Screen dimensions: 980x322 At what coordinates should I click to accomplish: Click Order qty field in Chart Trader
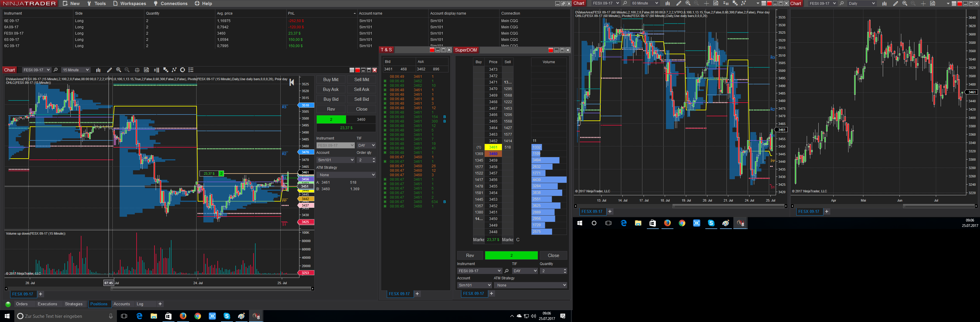click(366, 160)
